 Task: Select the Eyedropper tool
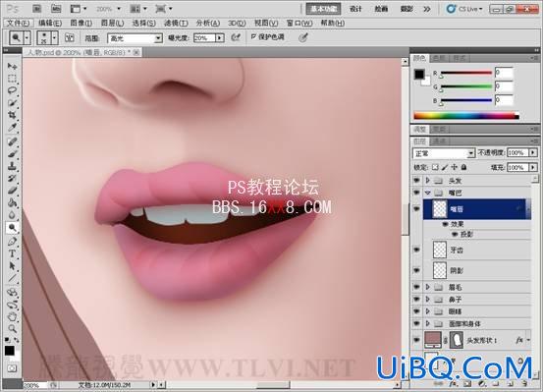coord(12,128)
